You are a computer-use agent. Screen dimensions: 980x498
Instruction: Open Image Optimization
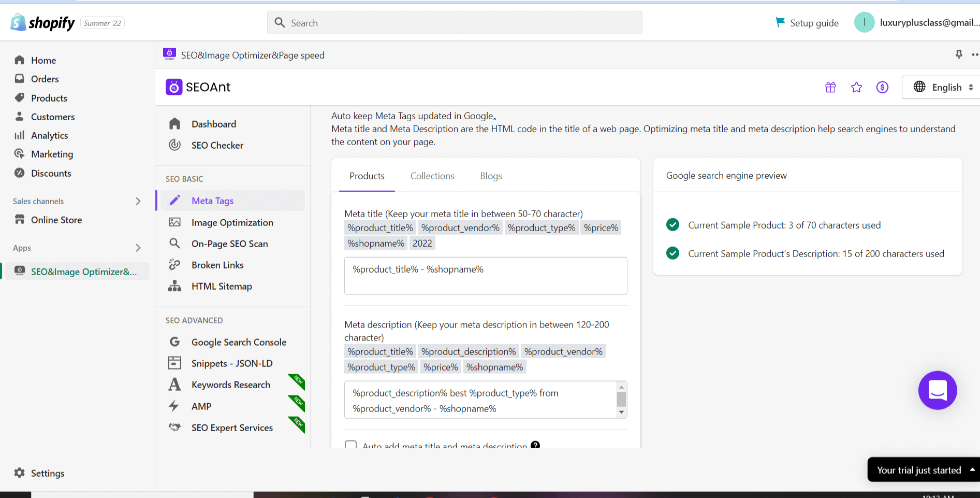tap(232, 222)
